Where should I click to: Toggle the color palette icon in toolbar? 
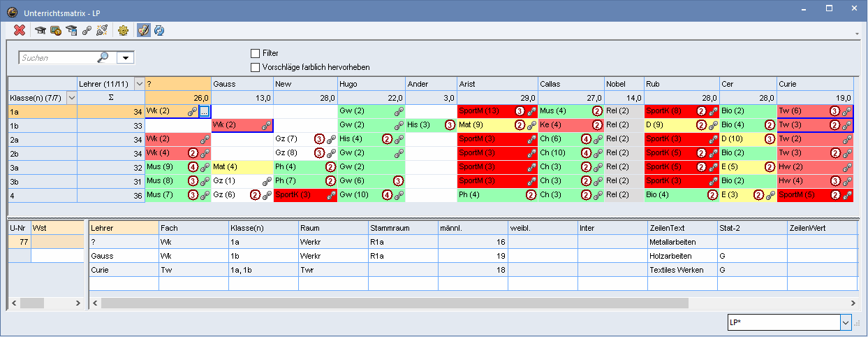coord(144,30)
